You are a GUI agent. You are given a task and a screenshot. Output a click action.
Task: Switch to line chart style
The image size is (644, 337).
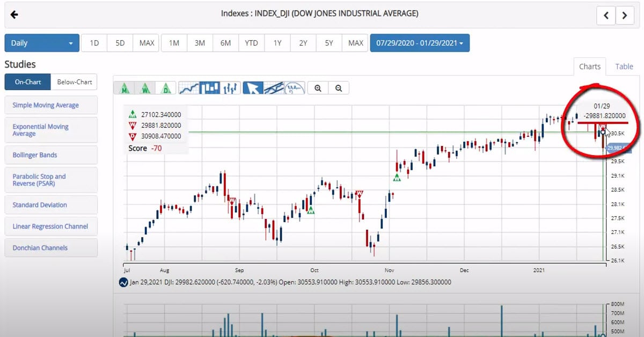tap(188, 88)
